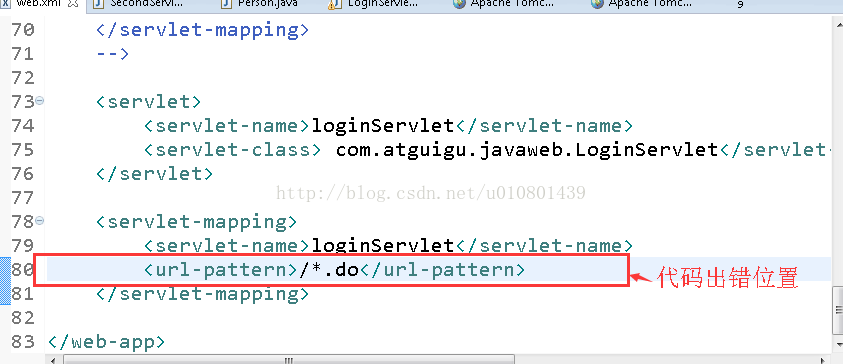Click the </servlet-mapping> tag on line 70
The width and height of the screenshot is (843, 364).
(x=202, y=30)
